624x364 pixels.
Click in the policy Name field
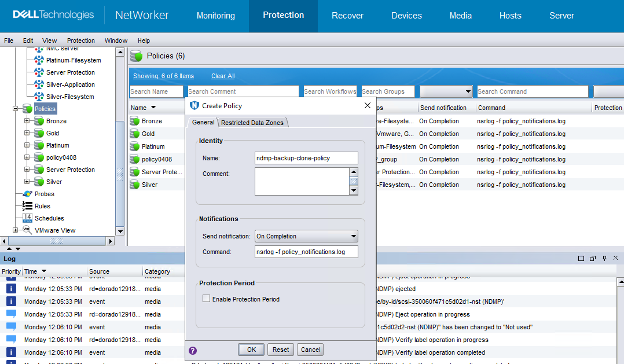[x=306, y=158]
